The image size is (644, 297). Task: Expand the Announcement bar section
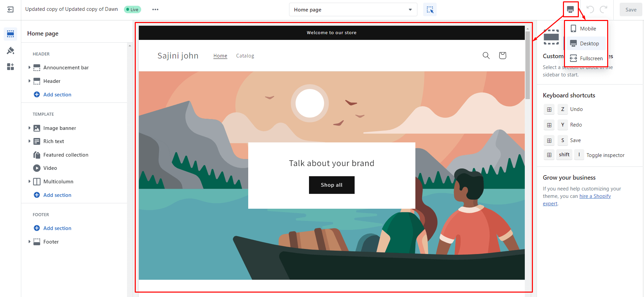pos(29,68)
